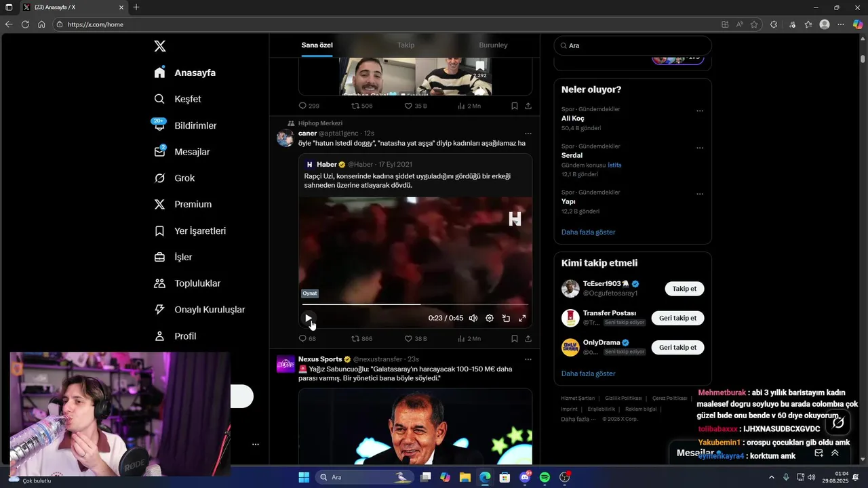The height and width of the screenshot is (488, 868).
Task: Seek on the video progress bar
Action: (415, 304)
